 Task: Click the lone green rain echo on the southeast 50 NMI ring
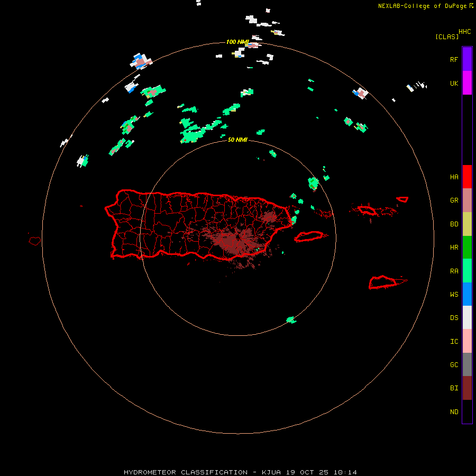291,319
